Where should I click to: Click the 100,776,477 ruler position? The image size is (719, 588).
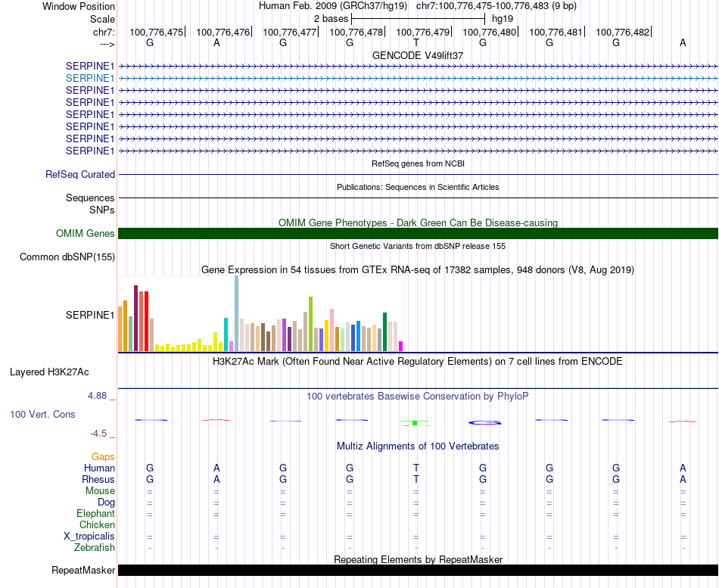tap(290, 32)
